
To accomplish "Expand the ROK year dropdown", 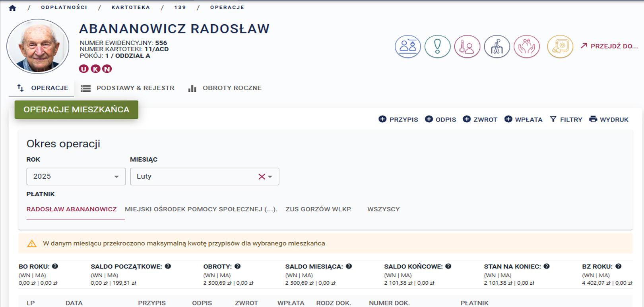I will point(116,177).
